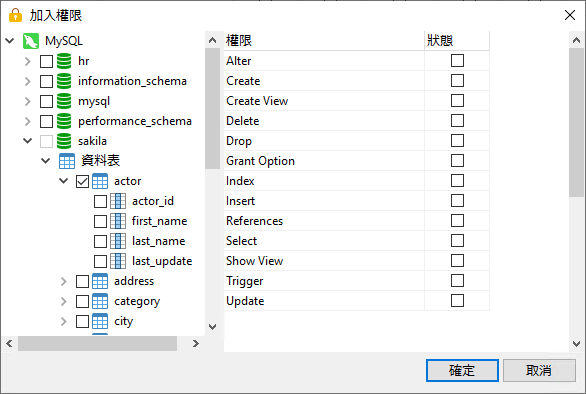The height and width of the screenshot is (394, 586).
Task: Check the performance_schema checkbox
Action: (46, 121)
